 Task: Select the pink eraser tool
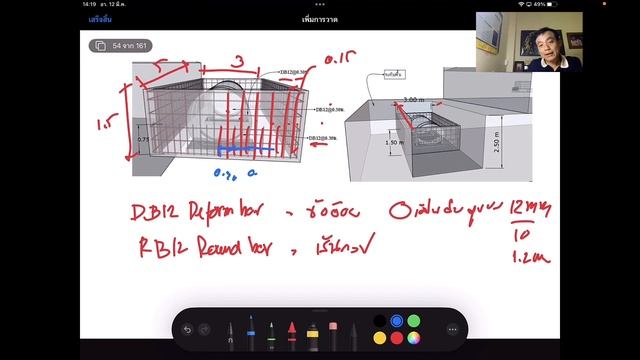[x=333, y=336]
